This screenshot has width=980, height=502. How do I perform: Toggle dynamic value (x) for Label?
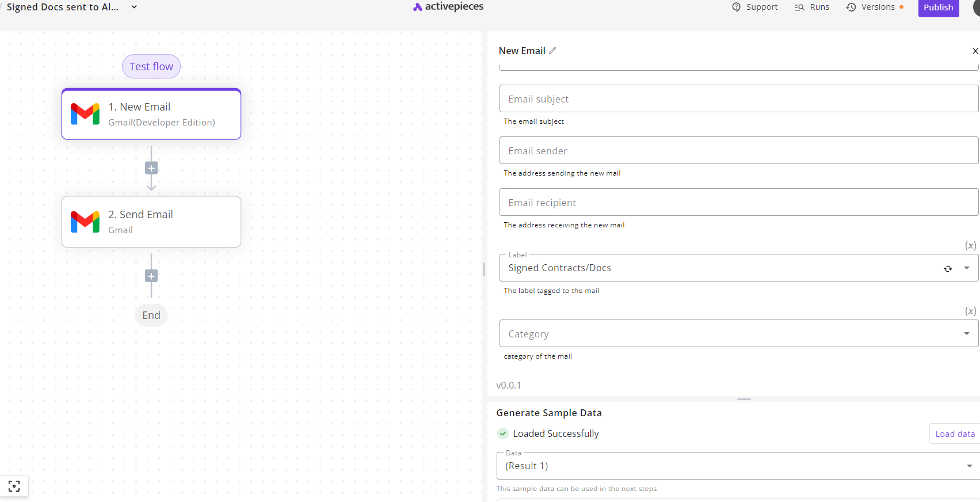(x=970, y=245)
